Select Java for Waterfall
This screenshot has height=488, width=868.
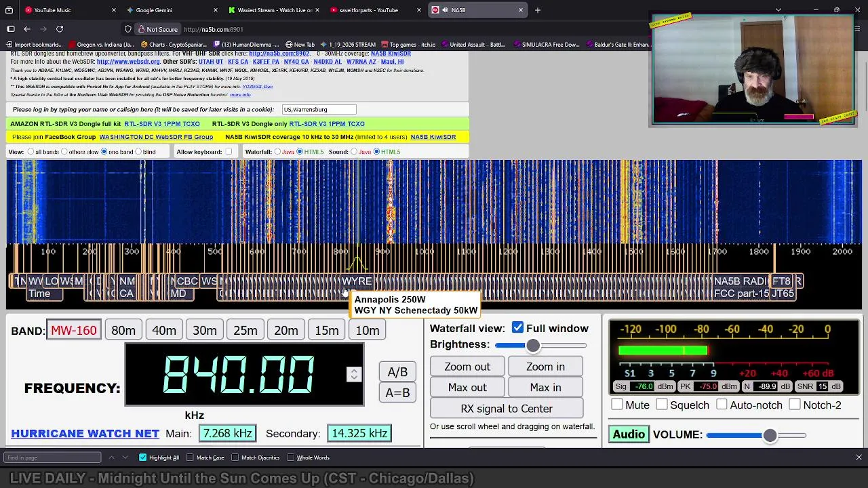point(278,152)
